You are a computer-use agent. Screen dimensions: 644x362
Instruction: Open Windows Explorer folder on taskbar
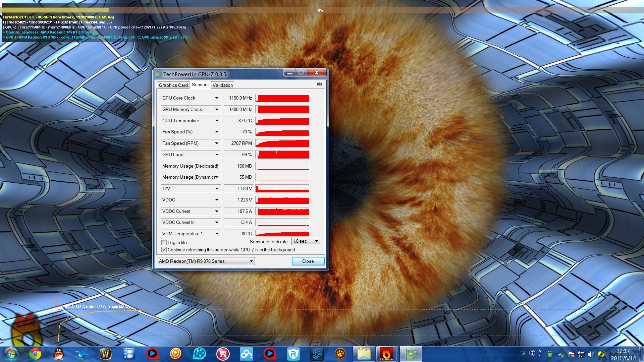tap(364, 354)
